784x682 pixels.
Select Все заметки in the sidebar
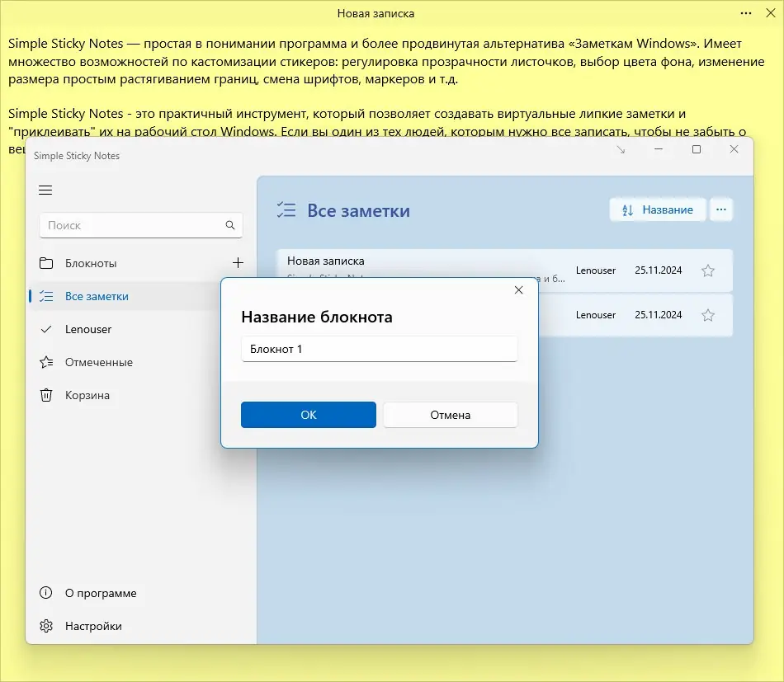click(x=97, y=296)
